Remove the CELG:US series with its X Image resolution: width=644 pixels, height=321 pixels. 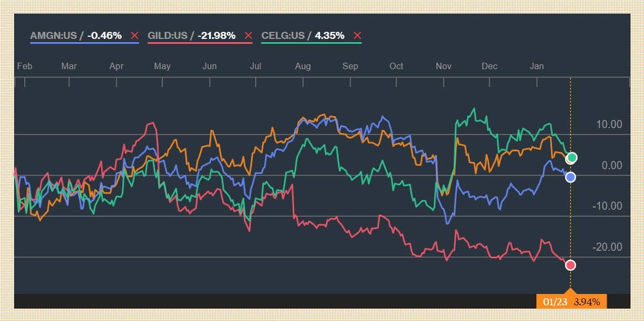pos(357,36)
